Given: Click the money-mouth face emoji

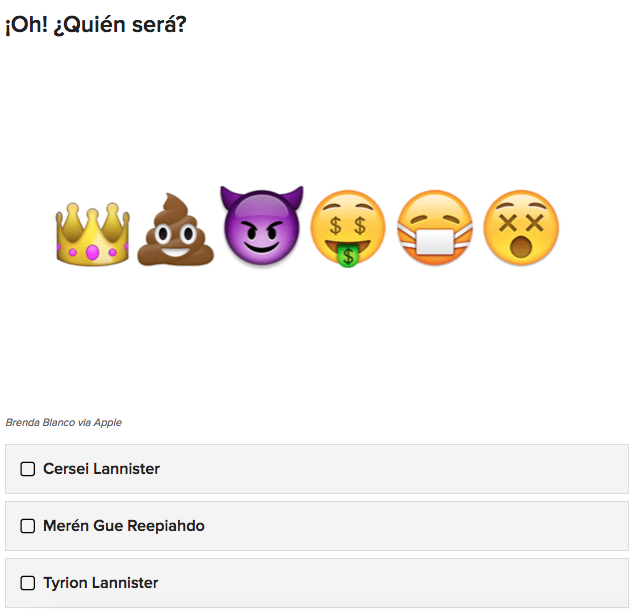Looking at the screenshot, I should point(347,229).
